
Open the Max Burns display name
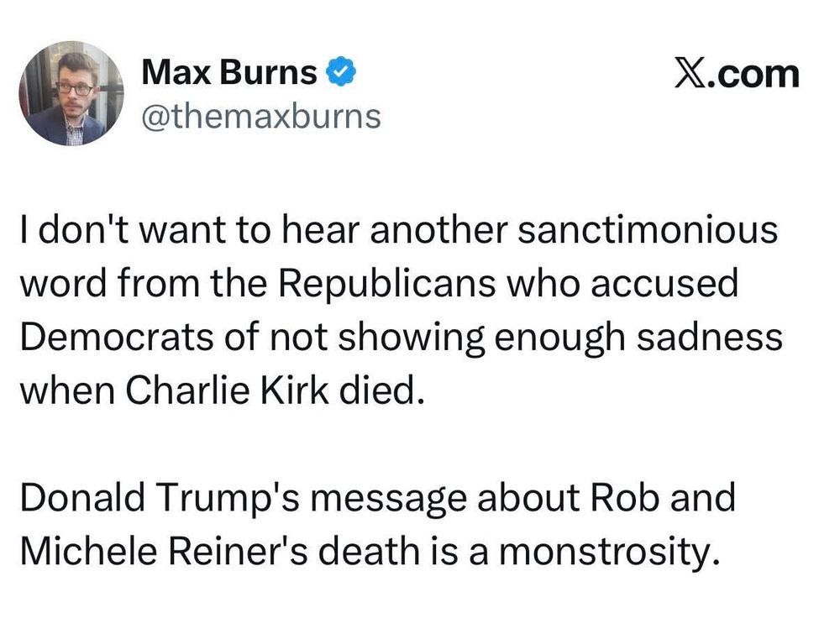pos(229,72)
